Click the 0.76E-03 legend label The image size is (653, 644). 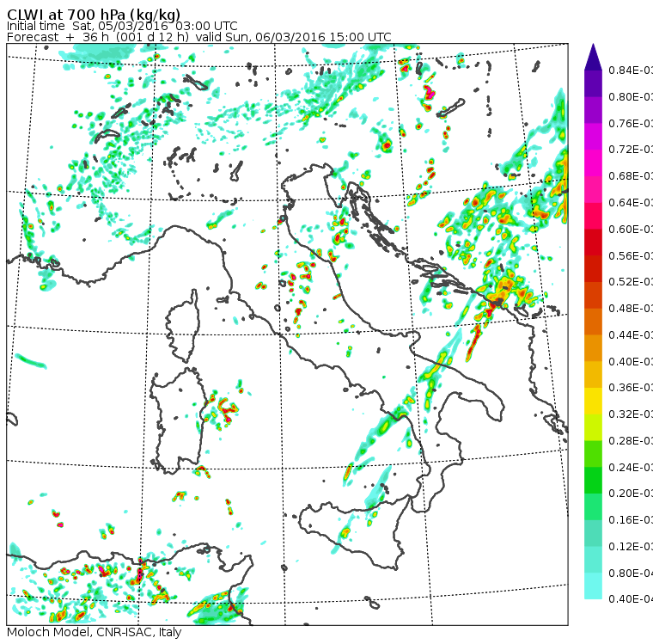631,123
